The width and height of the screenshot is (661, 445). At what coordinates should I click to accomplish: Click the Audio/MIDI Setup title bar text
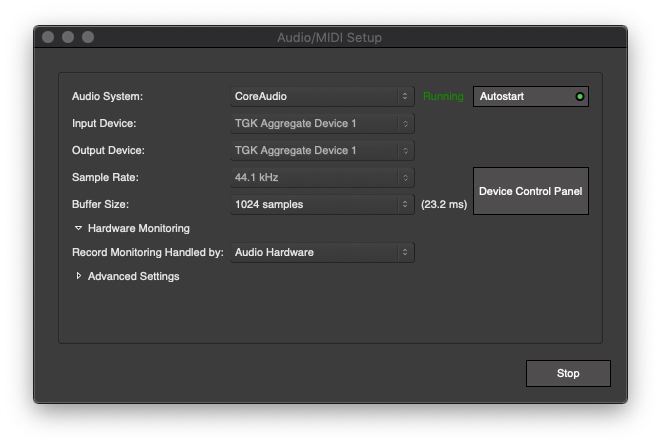(329, 38)
